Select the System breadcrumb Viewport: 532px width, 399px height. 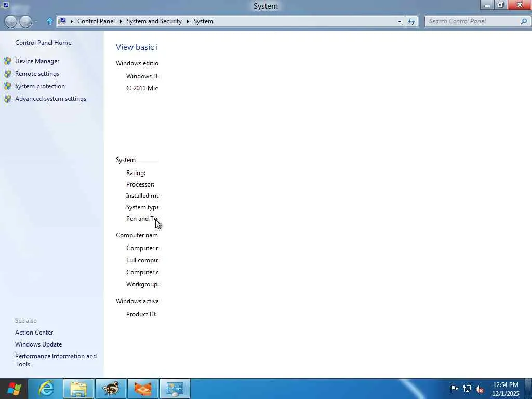click(204, 21)
